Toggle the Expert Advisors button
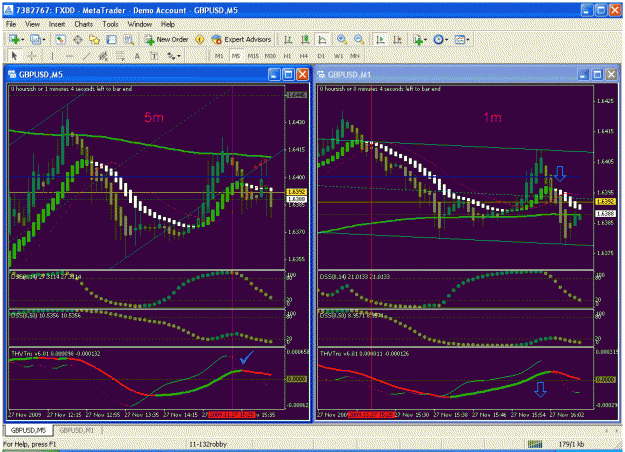 pyautogui.click(x=241, y=39)
